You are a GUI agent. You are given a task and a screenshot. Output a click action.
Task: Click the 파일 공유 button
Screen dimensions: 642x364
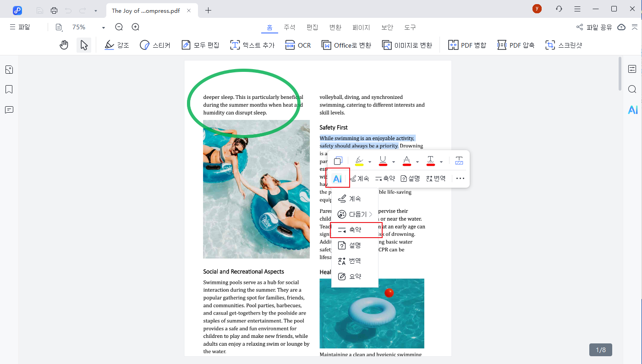[x=594, y=27]
